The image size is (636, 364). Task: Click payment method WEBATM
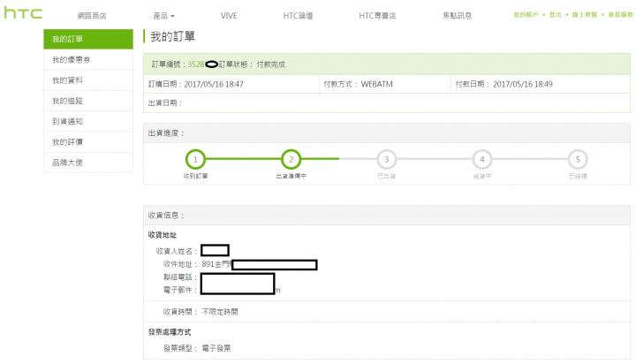coord(377,84)
